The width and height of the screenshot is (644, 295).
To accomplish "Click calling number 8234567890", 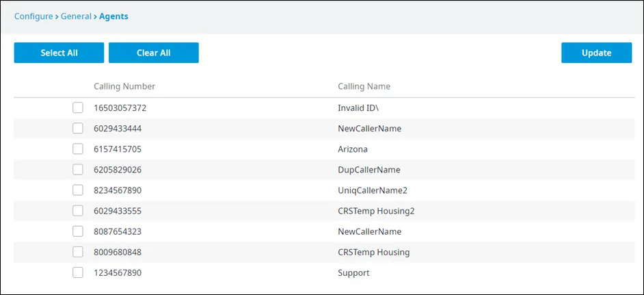I will pyautogui.click(x=118, y=190).
